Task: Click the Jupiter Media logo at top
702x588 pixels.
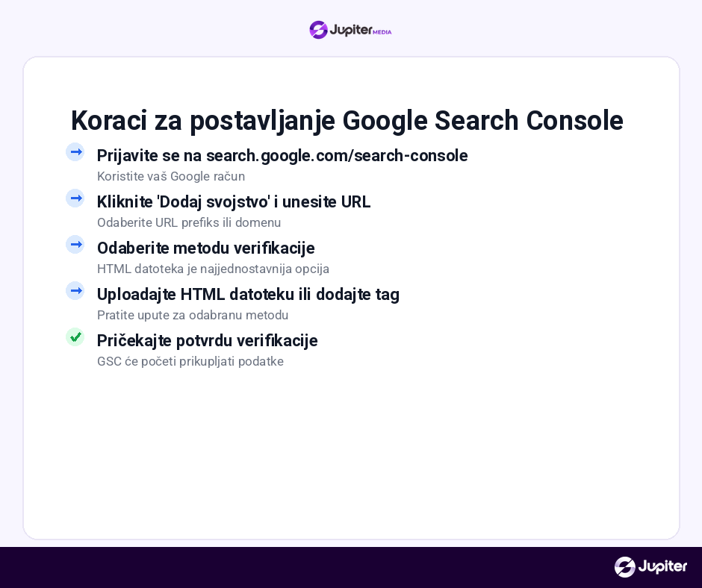Action: click(x=350, y=30)
